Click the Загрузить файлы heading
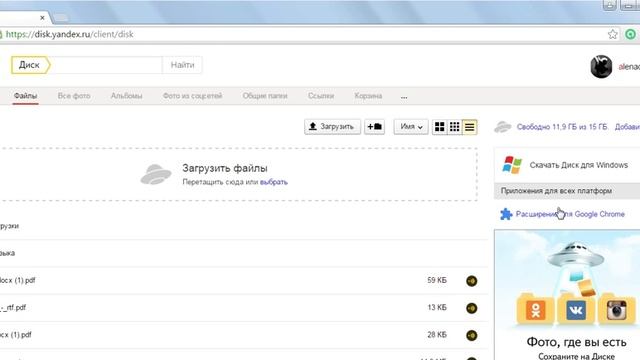The width and height of the screenshot is (640, 360). click(225, 168)
